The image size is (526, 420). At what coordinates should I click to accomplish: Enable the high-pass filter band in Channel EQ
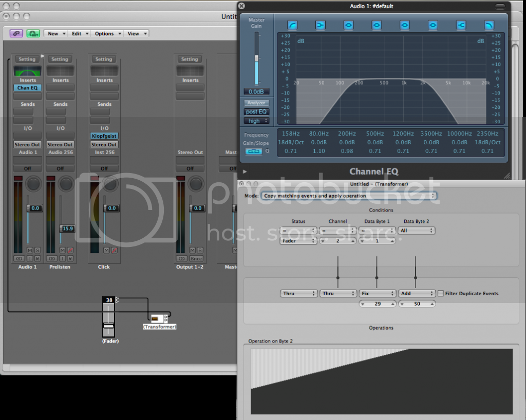292,25
